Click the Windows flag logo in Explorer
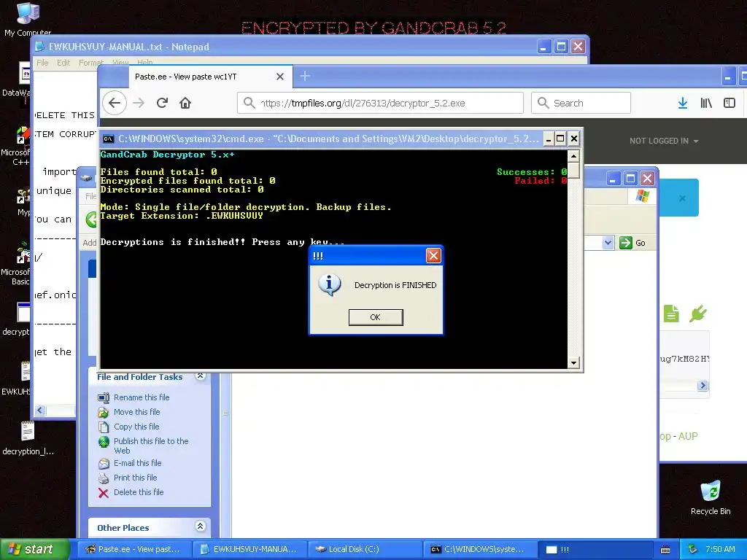This screenshot has width=747, height=560. [x=642, y=195]
